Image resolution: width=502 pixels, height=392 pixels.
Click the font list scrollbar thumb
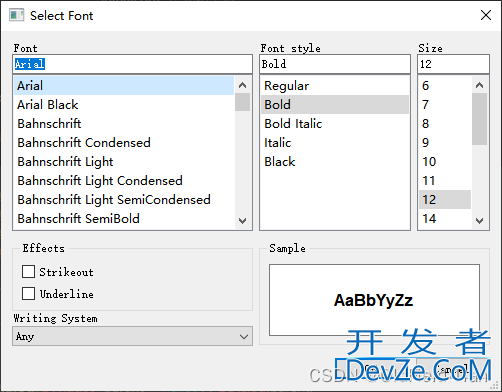pyautogui.click(x=243, y=102)
